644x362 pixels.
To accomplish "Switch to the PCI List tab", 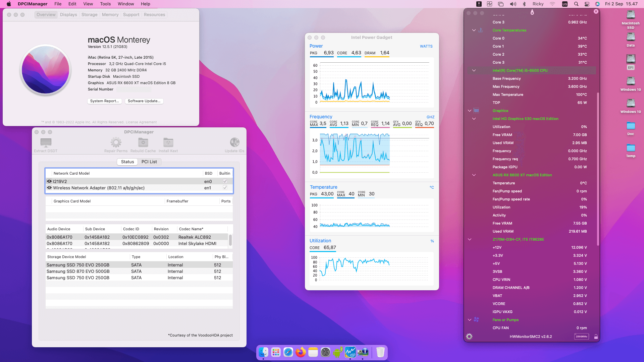I will [x=150, y=162].
